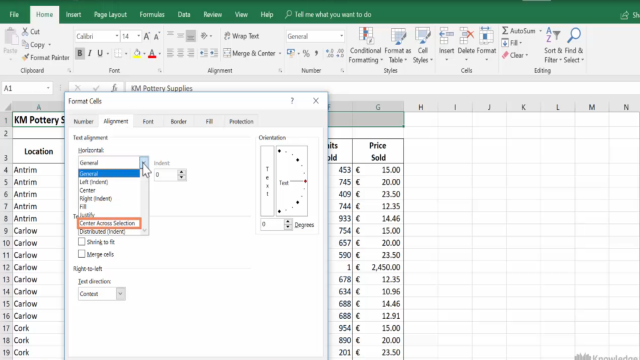
Task: Tick the Merge cells checkbox
Action: click(x=82, y=254)
